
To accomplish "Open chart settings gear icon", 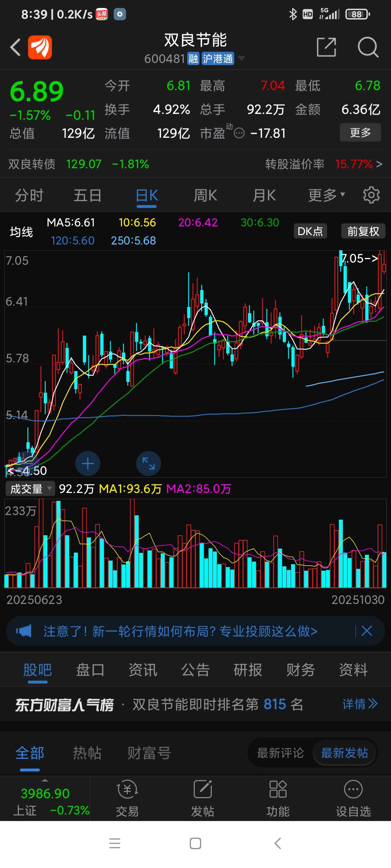I will tap(371, 195).
